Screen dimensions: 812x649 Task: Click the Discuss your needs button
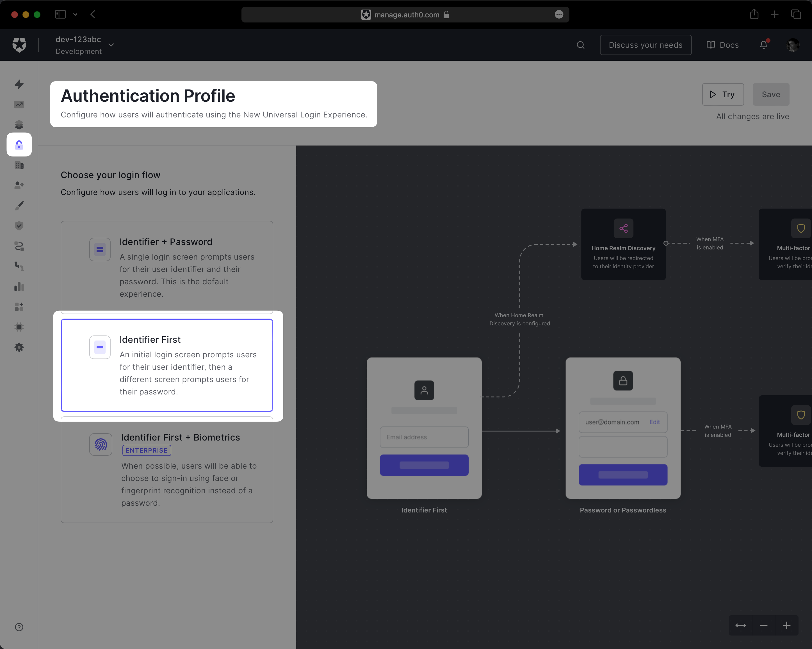(646, 45)
